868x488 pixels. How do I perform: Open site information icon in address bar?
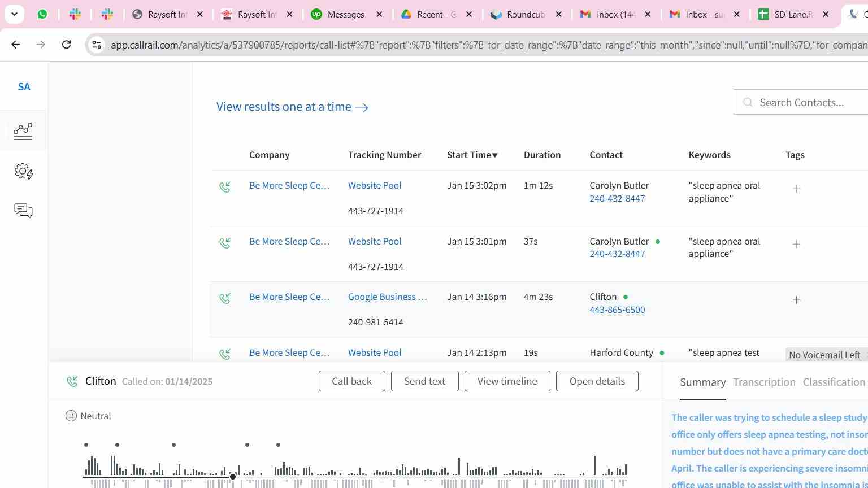(x=97, y=45)
